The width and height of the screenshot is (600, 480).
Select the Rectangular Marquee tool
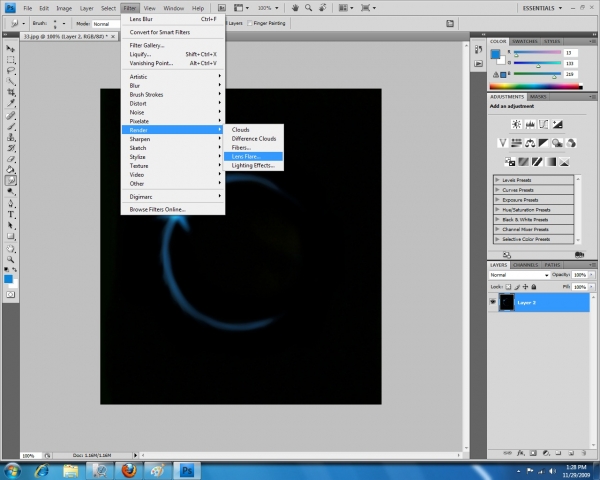point(11,60)
